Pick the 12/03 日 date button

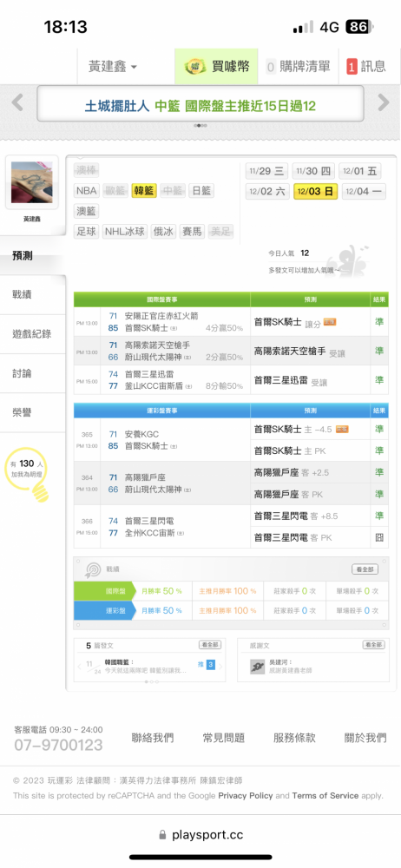(316, 192)
